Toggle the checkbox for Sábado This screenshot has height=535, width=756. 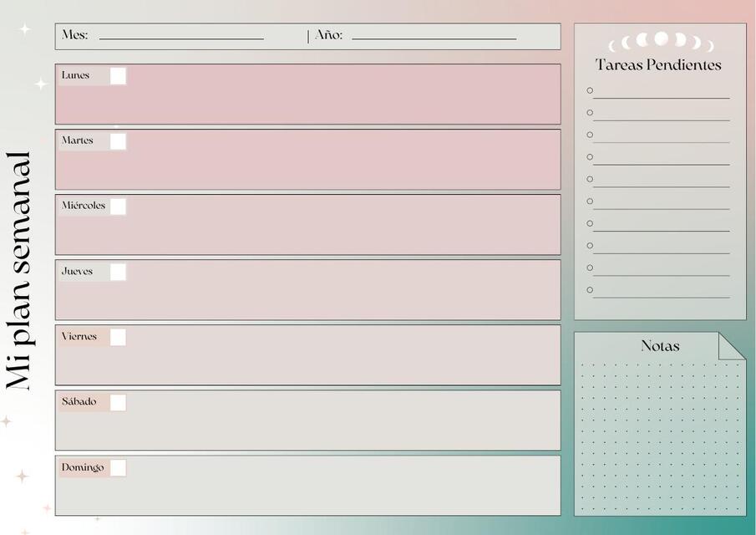[118, 402]
